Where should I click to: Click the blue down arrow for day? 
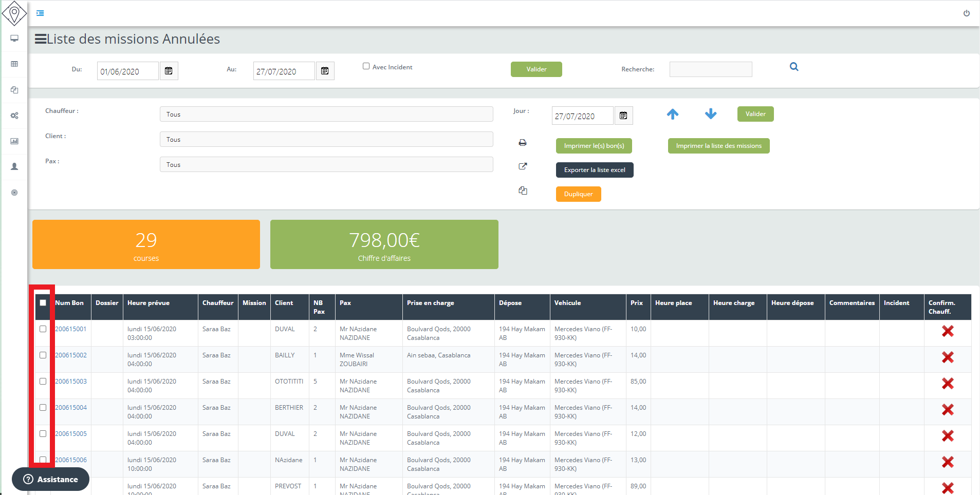click(x=710, y=114)
